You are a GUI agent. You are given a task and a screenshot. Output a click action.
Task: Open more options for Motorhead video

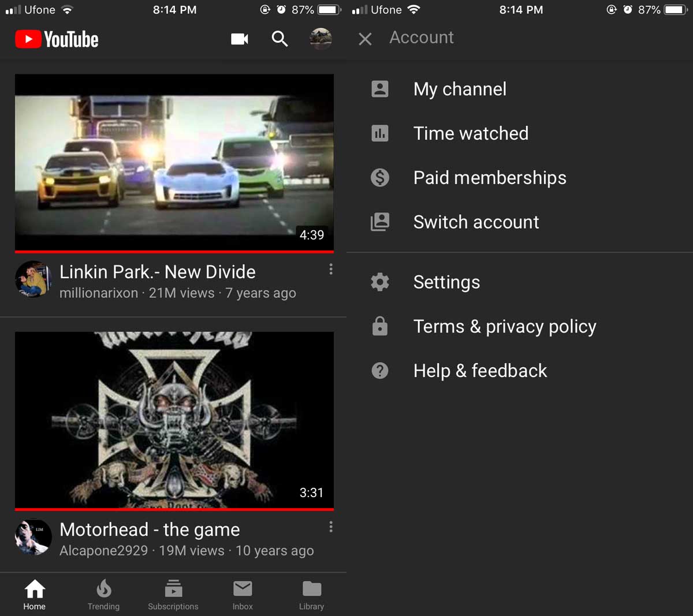331,527
